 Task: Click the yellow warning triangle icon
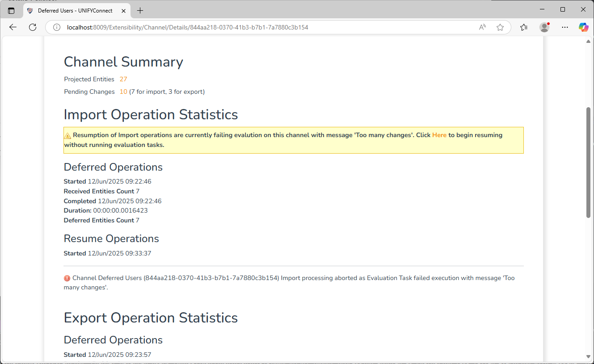click(67, 135)
